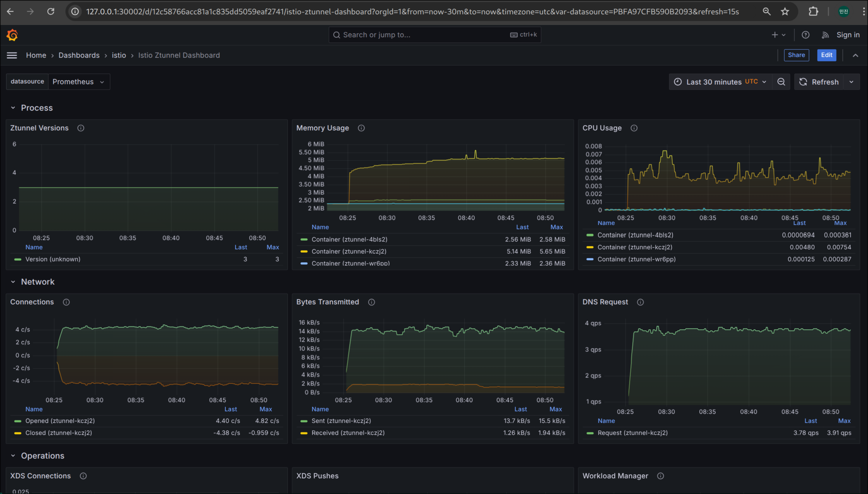Screen dimensions: 868x494
Task: Open the istio folder breadcrumb
Action: point(119,55)
